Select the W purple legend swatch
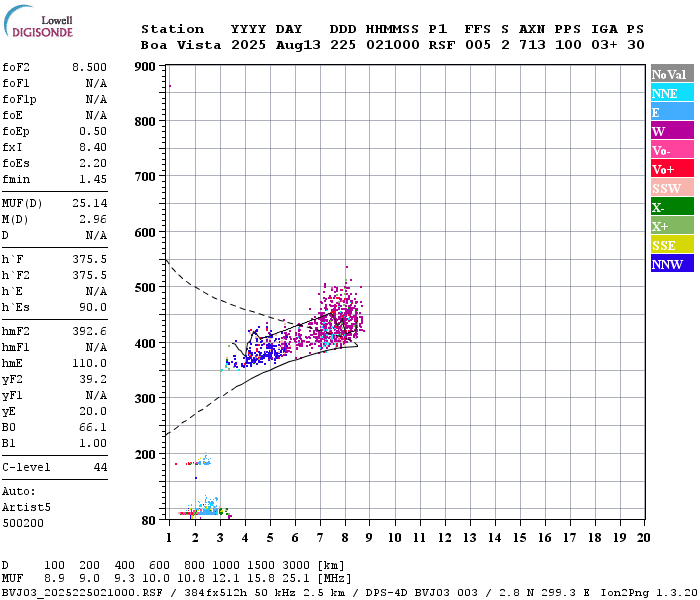Screen dimensions: 700x600 672,131
